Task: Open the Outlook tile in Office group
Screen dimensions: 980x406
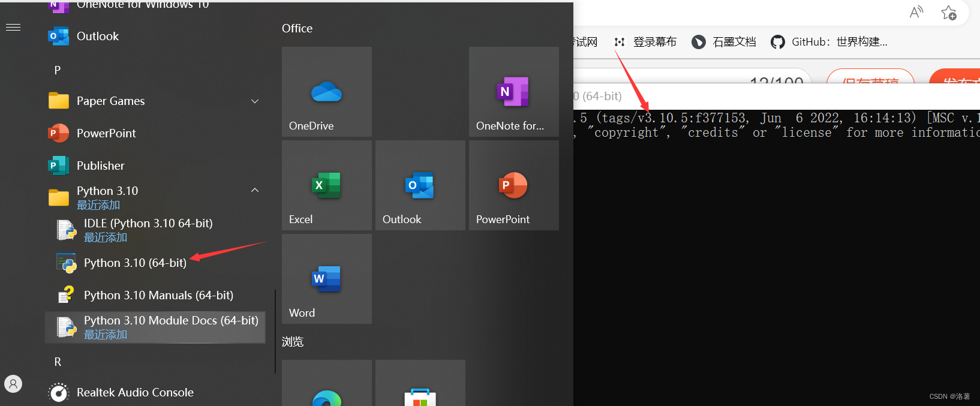Action: [x=420, y=185]
